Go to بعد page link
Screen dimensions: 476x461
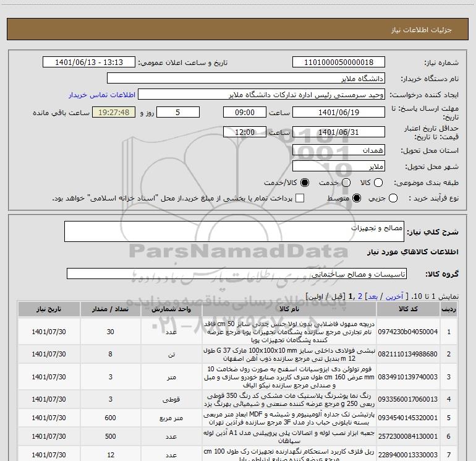(373, 296)
